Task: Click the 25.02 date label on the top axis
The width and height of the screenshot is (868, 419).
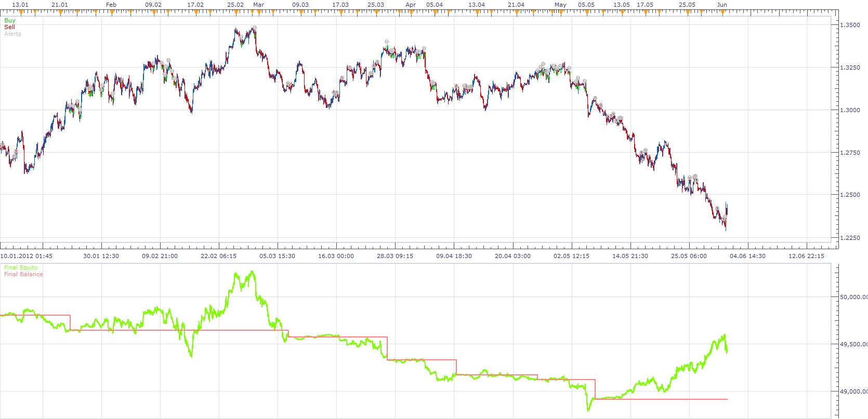Action: click(235, 5)
